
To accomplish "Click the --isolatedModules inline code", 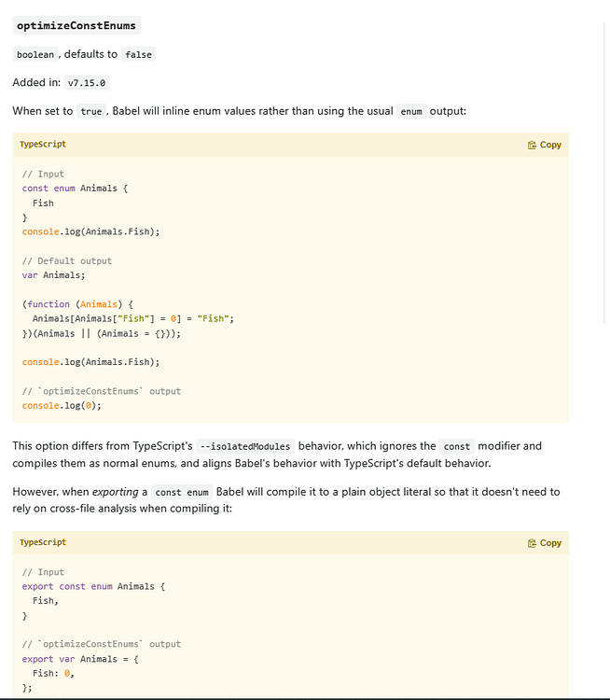I will coord(246,446).
